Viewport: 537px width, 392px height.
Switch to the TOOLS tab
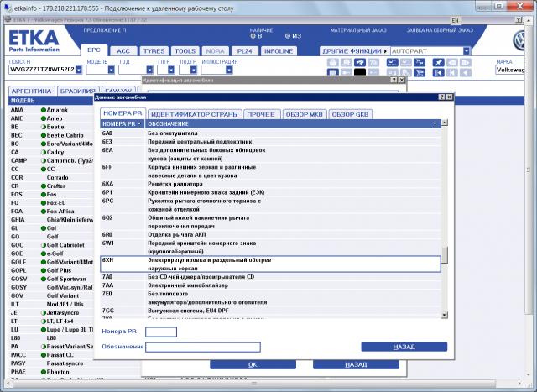coord(185,51)
